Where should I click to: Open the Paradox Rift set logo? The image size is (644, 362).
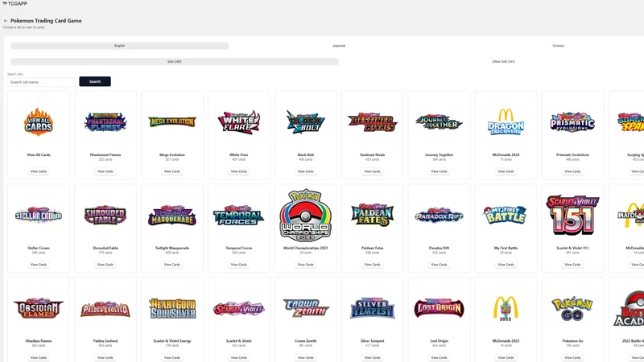tap(439, 215)
